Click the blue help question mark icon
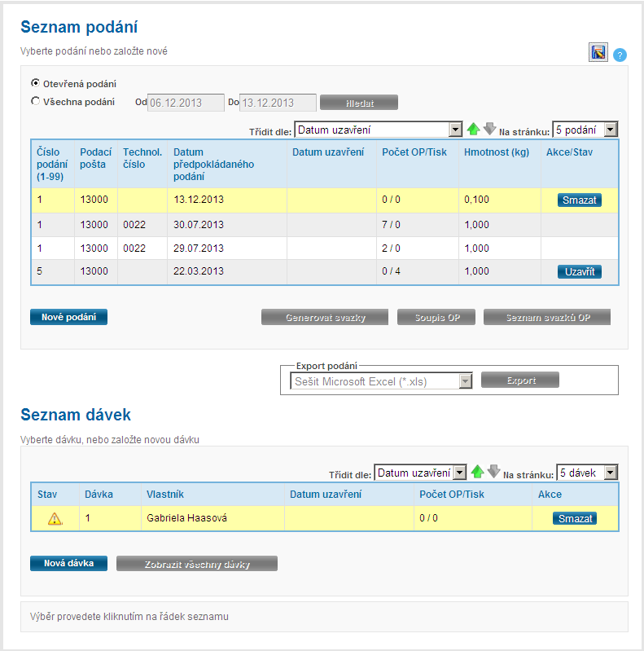The height and width of the screenshot is (651, 644). click(x=620, y=55)
